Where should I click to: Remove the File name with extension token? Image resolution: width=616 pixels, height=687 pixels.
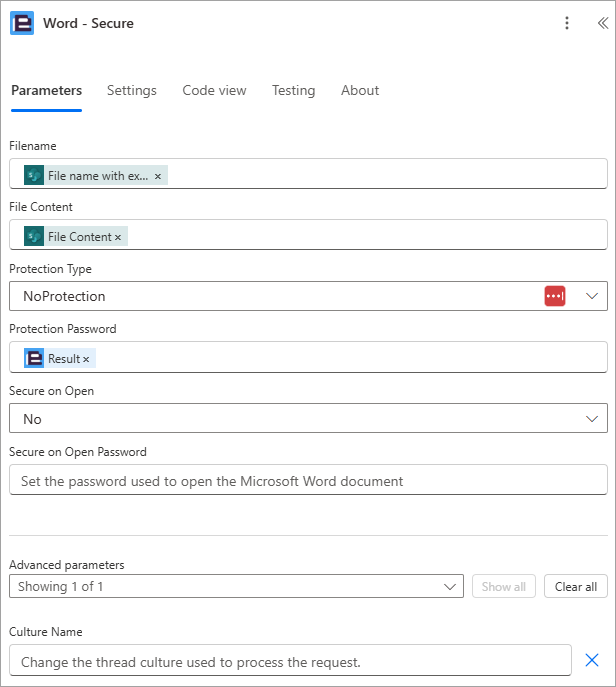coord(158,176)
